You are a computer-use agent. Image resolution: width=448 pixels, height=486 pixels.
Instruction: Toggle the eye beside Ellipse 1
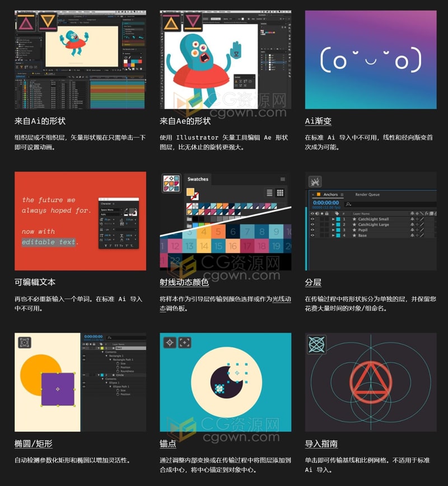[x=84, y=383]
